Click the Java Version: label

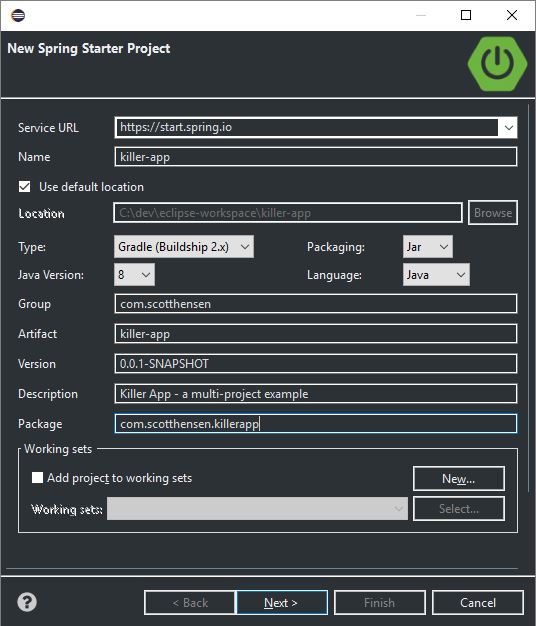[51, 275]
